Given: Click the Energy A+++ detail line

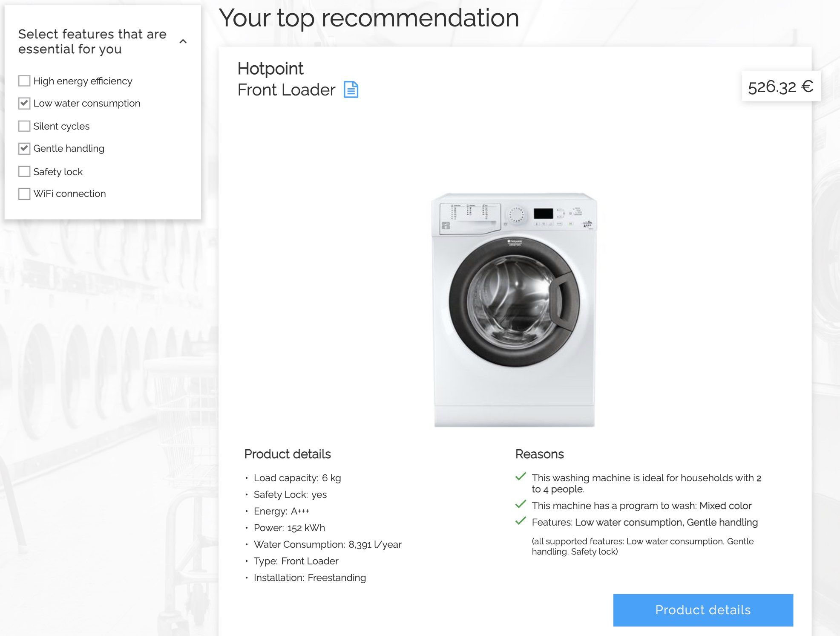Looking at the screenshot, I should pyautogui.click(x=281, y=511).
